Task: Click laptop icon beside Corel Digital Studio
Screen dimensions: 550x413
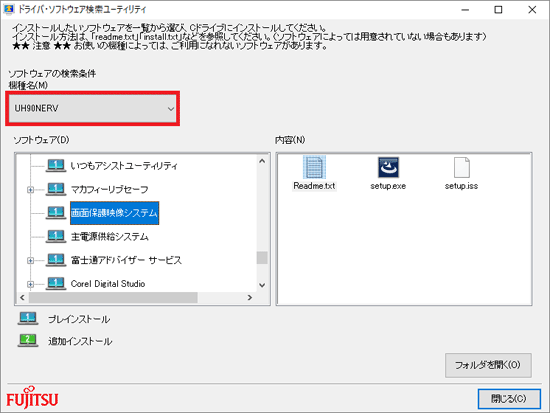Action: click(56, 283)
